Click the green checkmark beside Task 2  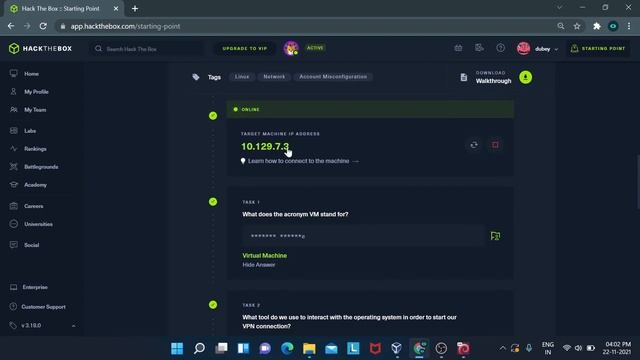click(x=213, y=304)
